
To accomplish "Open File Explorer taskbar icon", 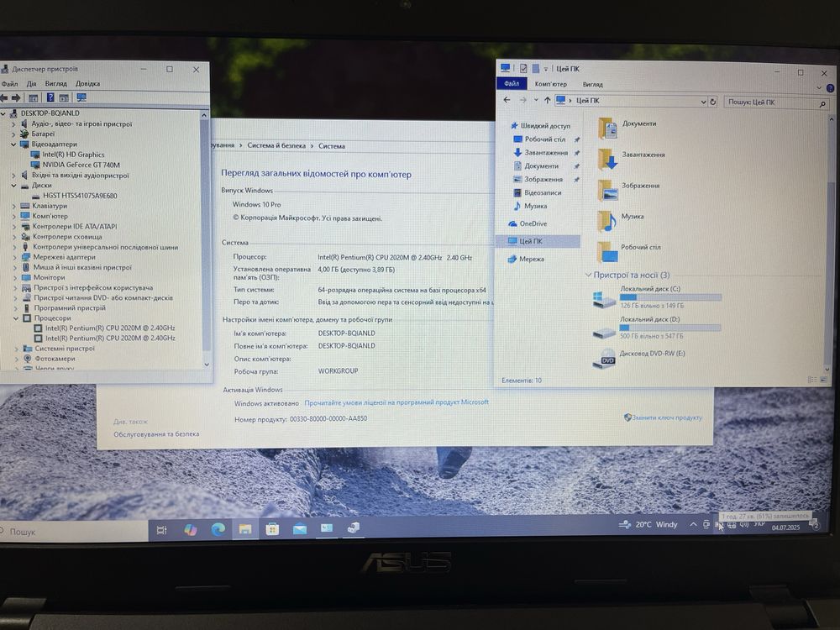I will tap(245, 529).
